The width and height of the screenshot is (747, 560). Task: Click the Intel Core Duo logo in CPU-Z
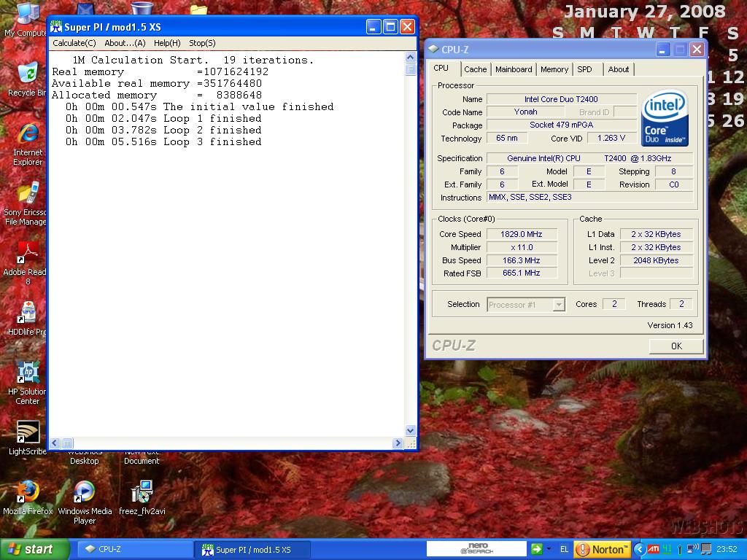pos(665,118)
